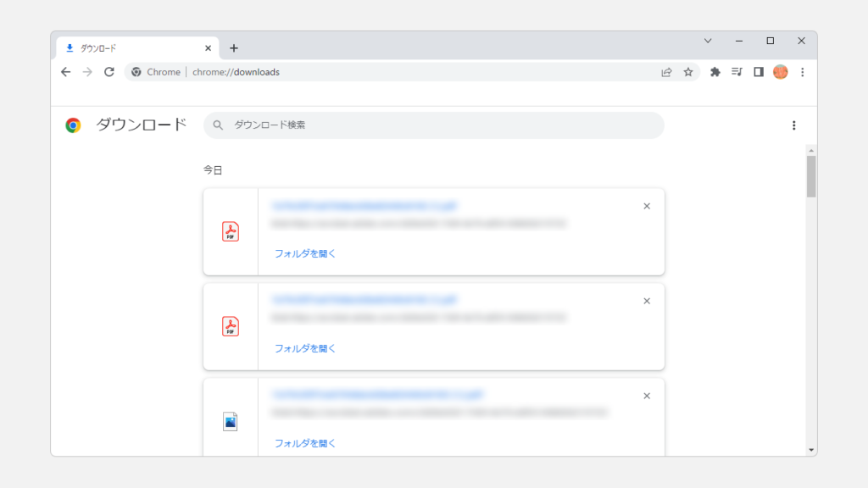Open the third downloaded file name link
Image resolution: width=868 pixels, height=488 pixels.
click(x=377, y=395)
